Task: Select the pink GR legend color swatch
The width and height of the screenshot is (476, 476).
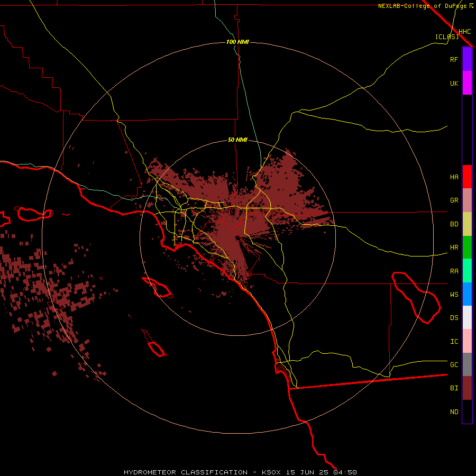Action: [x=467, y=200]
